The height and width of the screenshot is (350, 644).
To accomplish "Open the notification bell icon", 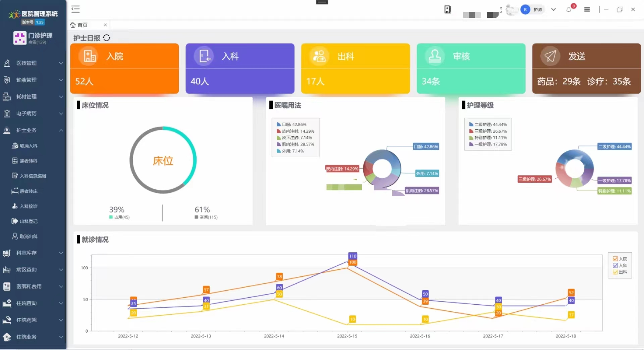I will 569,9.
